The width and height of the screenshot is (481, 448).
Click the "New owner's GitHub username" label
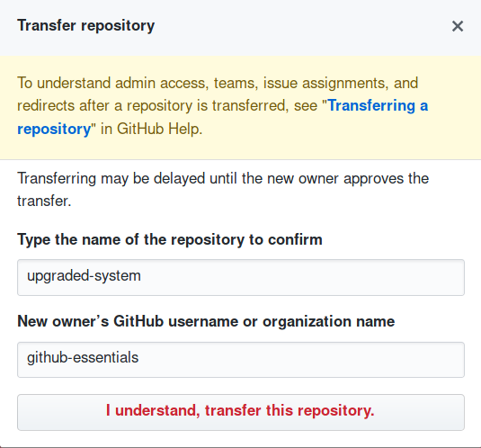pyautogui.click(x=206, y=321)
